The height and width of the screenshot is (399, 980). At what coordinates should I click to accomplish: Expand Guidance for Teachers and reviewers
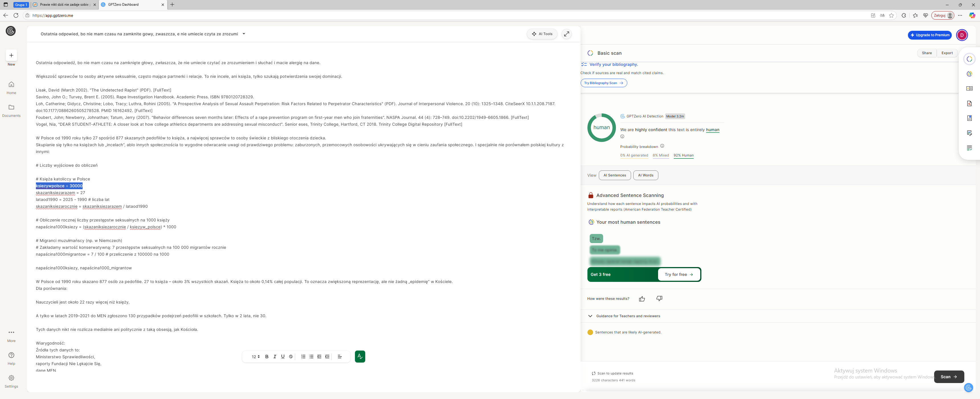[628, 316]
